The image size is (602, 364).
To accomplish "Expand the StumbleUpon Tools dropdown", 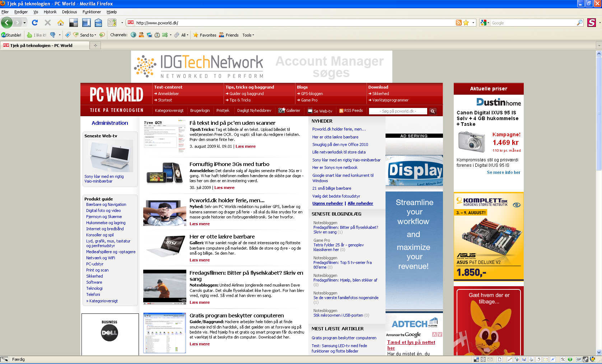I will pos(248,35).
